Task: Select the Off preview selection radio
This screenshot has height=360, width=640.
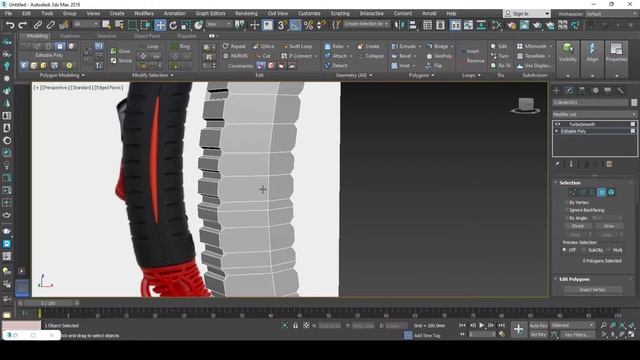Action: tap(564, 250)
